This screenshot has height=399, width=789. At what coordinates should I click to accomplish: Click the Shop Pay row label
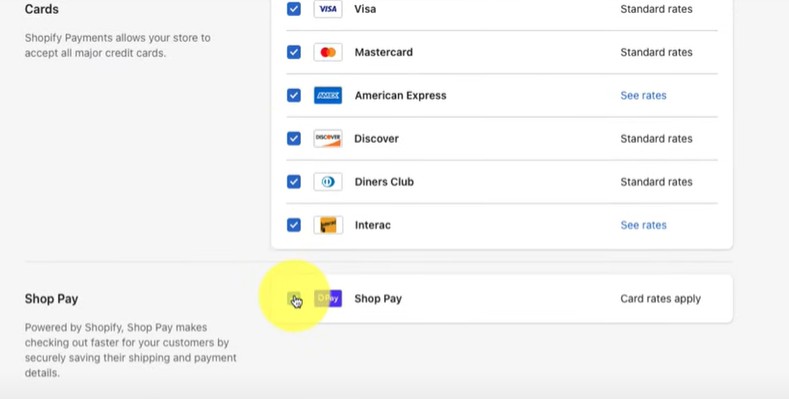click(x=378, y=299)
